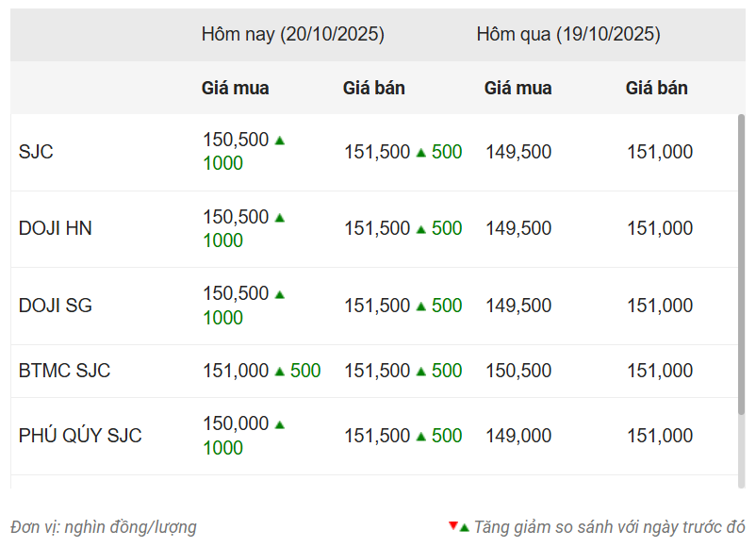Click the red down triangle in the legend
Screen dimensions: 756x547
pyautogui.click(x=453, y=525)
